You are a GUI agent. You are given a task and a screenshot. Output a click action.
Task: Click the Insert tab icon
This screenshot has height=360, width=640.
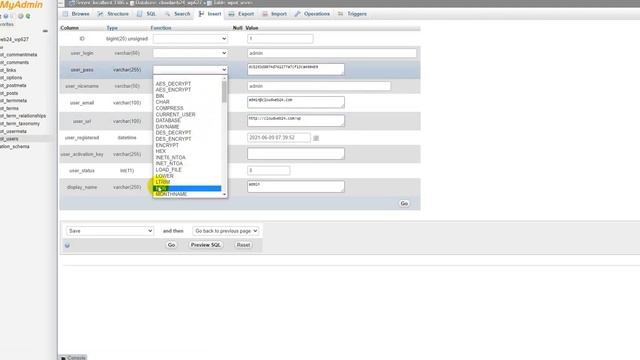201,14
